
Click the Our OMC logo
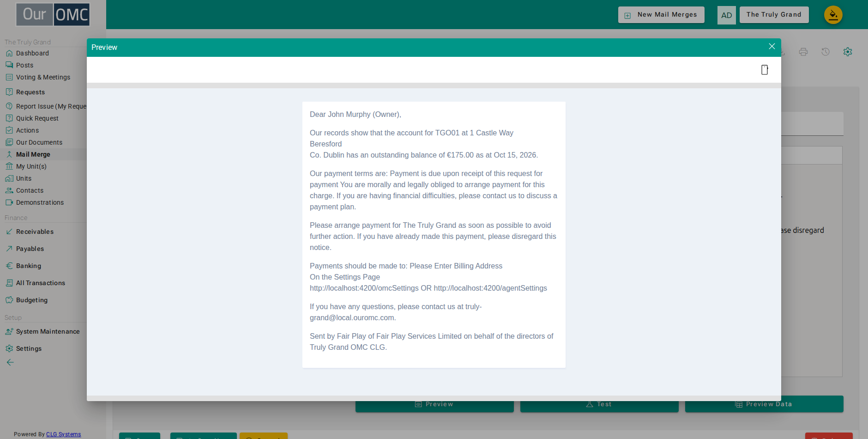click(53, 15)
